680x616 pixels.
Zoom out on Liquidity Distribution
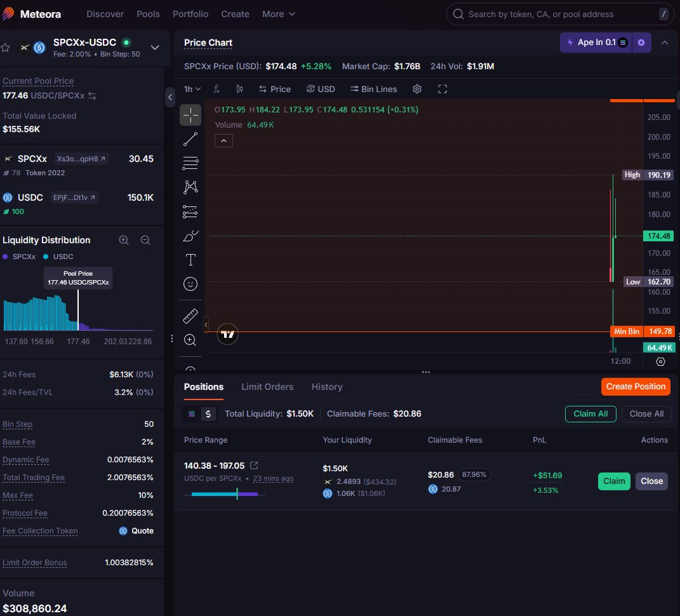point(145,240)
